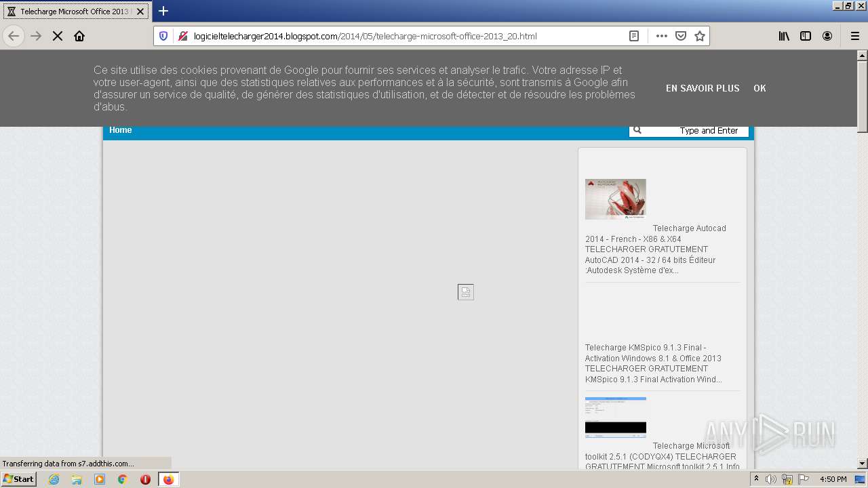Bookmark this page with the star
This screenshot has width=868, height=488.
tap(700, 36)
